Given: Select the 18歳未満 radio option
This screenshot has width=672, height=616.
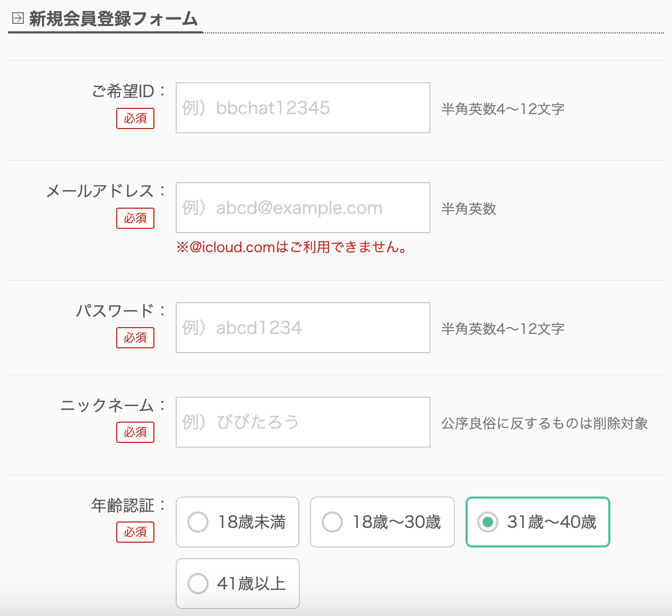Looking at the screenshot, I should [198, 522].
